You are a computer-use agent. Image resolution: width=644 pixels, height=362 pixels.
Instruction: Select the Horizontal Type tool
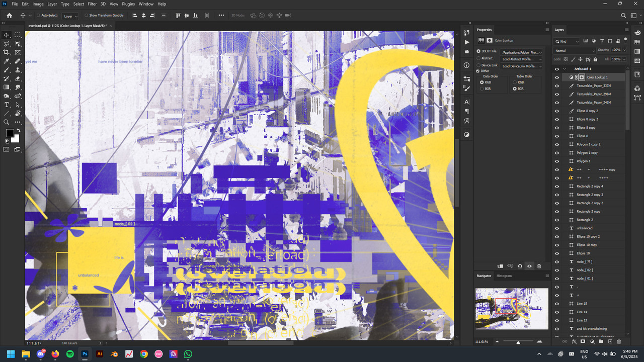tap(7, 105)
